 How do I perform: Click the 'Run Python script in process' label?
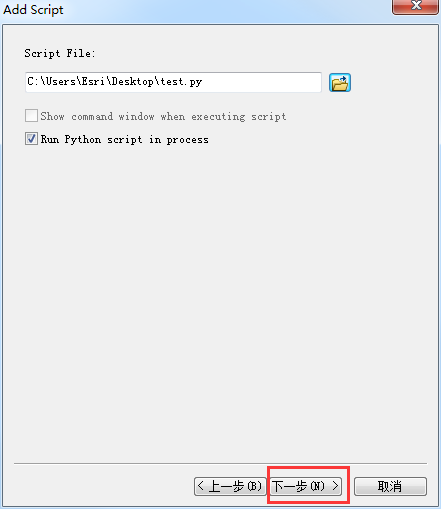click(125, 139)
